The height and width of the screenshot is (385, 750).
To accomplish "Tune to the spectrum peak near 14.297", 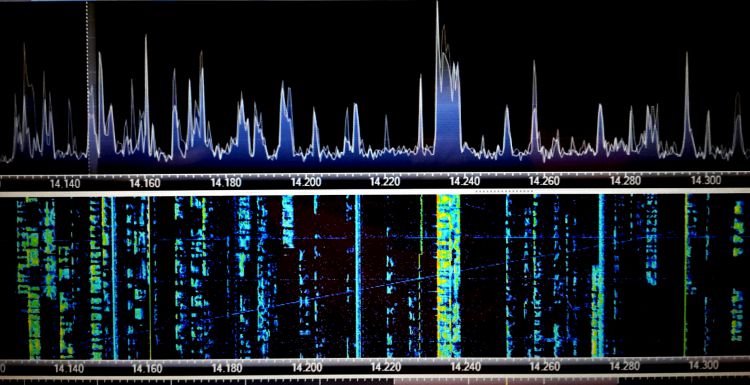I will pos(687,103).
